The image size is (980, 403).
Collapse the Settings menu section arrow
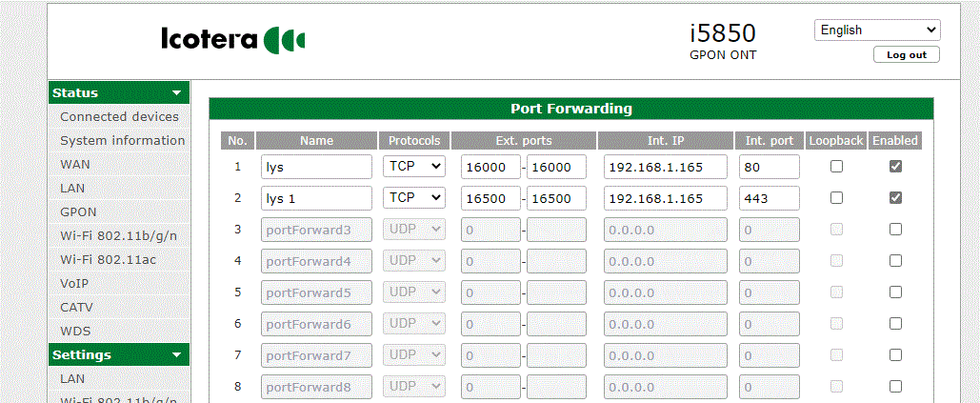point(176,355)
